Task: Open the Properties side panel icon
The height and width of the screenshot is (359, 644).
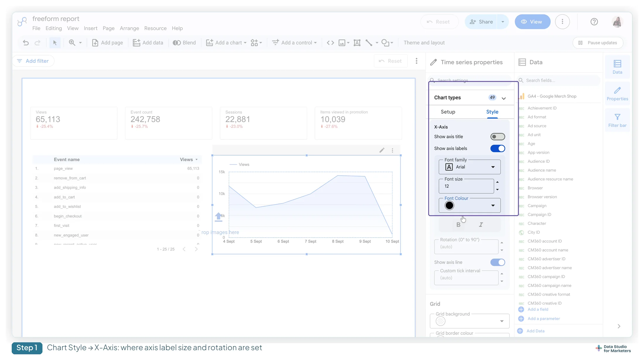Action: [617, 94]
